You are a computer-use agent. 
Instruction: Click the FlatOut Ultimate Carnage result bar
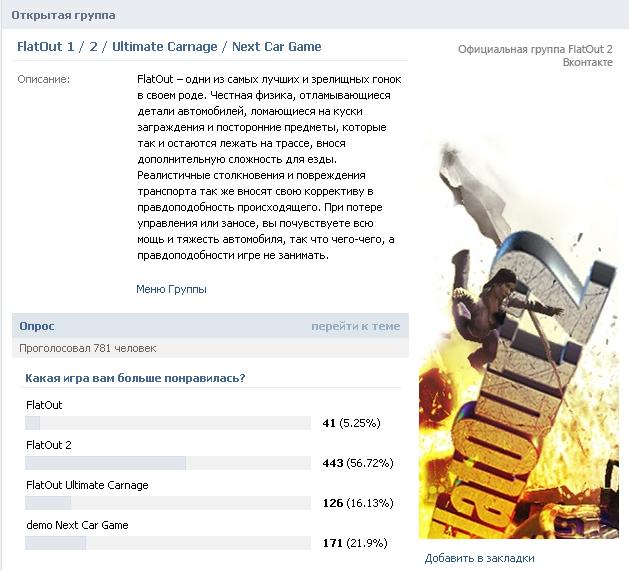168,503
